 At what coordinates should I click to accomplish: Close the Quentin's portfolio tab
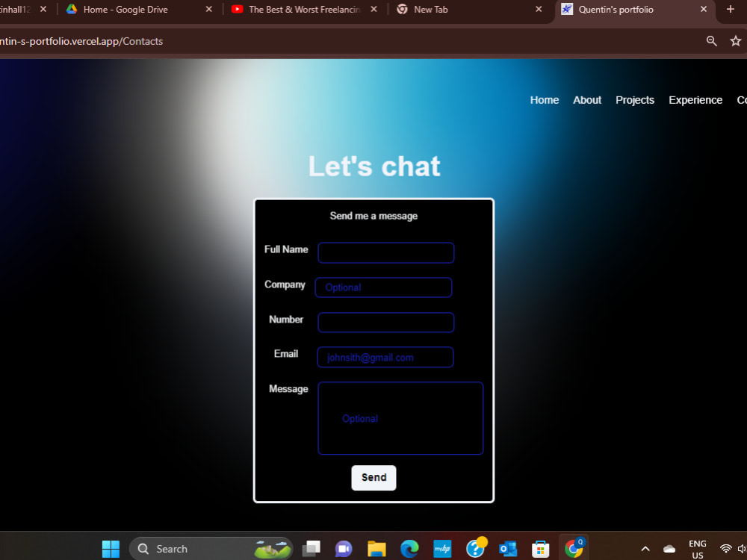704,9
